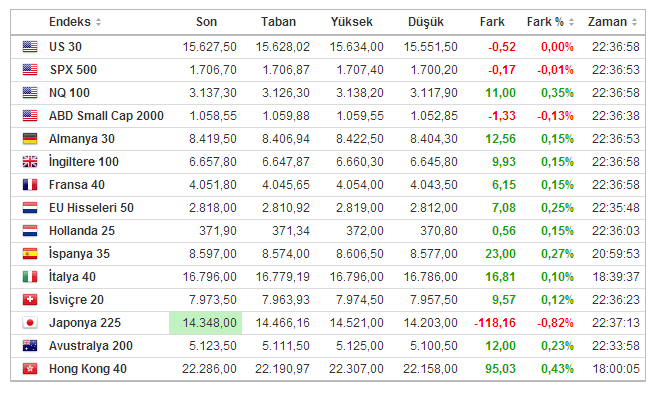Sort table using Endeks sort arrows
The height and width of the screenshot is (394, 651).
click(x=98, y=22)
